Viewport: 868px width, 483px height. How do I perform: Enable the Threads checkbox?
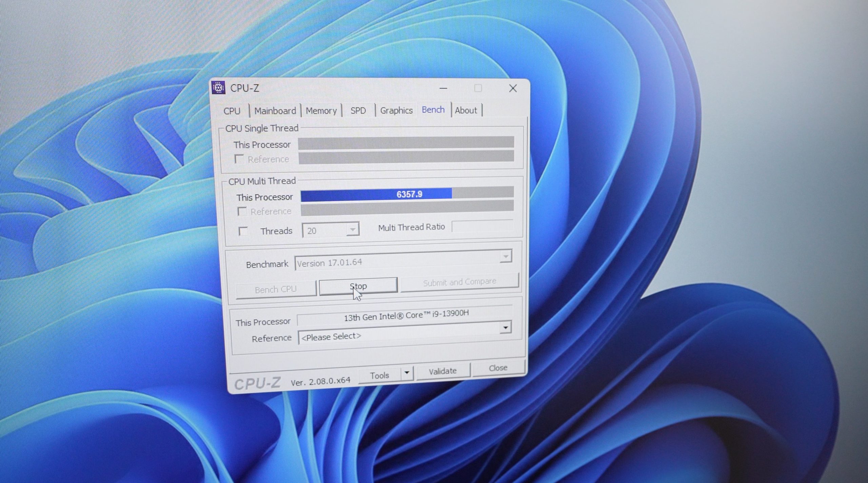[243, 231]
